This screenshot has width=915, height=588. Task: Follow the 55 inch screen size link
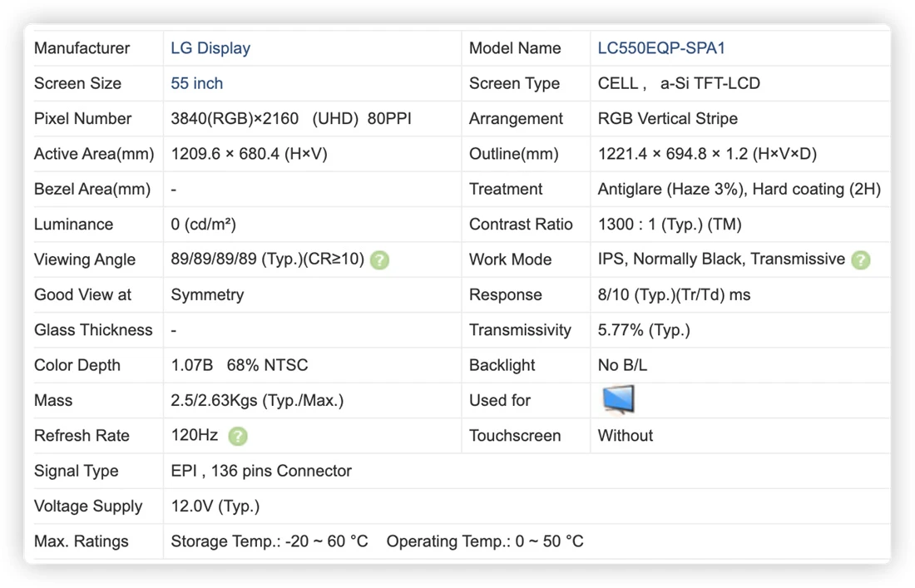(196, 83)
